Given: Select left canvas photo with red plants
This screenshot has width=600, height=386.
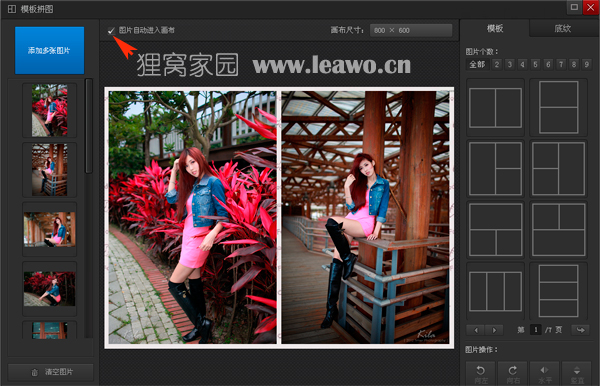Looking at the screenshot, I should tap(192, 217).
